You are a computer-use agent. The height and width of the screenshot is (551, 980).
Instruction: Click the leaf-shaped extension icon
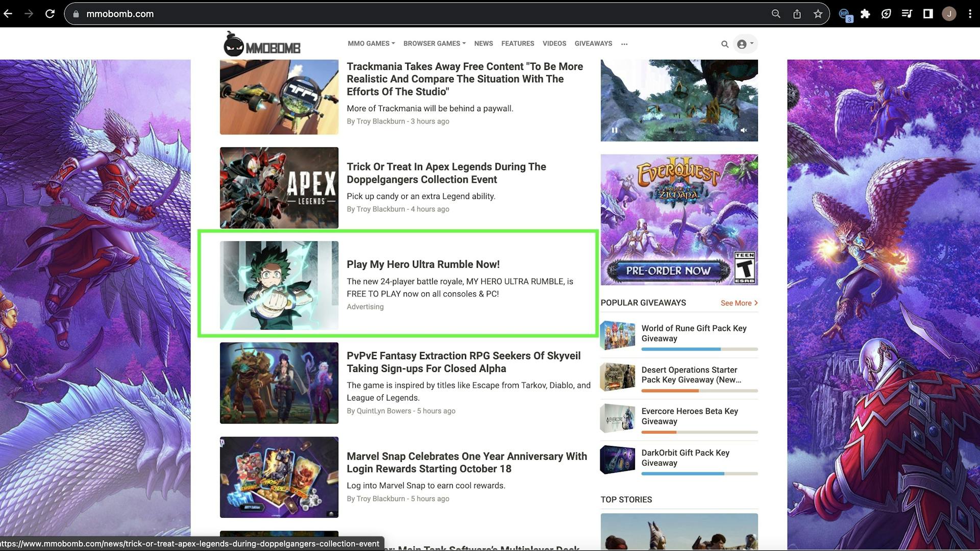coord(886,14)
